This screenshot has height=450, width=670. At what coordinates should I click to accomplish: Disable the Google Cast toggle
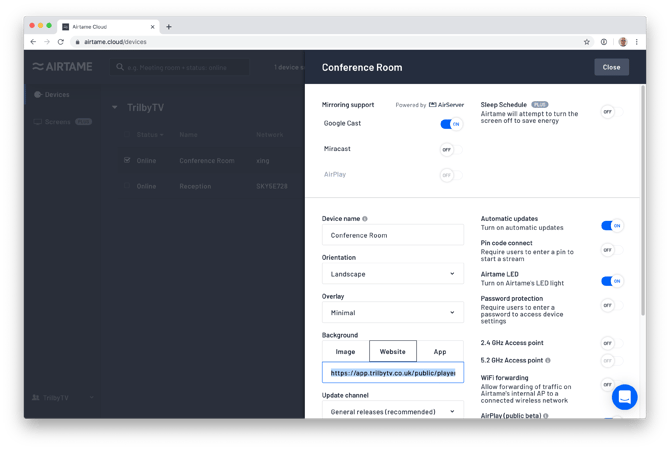point(451,124)
